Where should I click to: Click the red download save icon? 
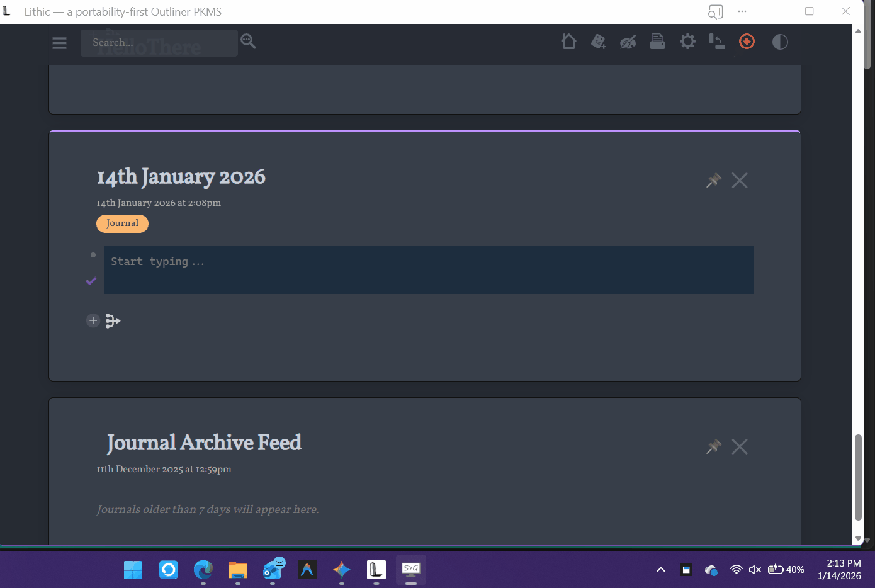[x=747, y=42]
